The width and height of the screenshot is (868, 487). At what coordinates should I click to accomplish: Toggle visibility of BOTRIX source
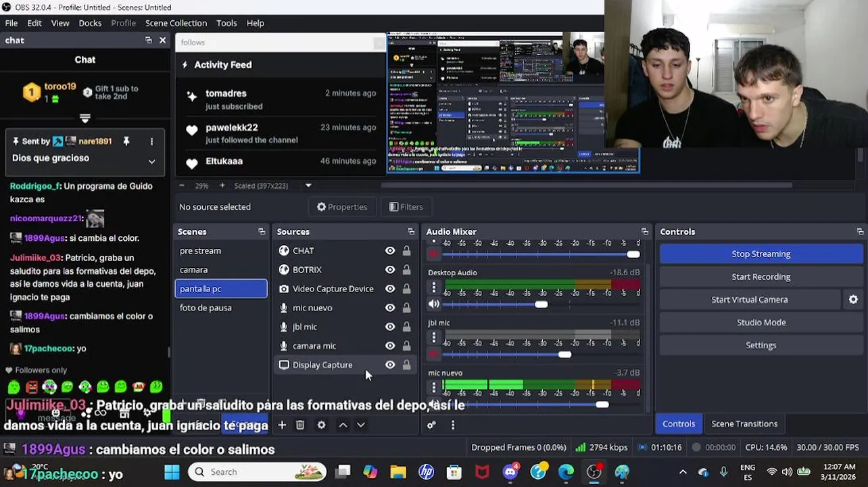pos(390,270)
